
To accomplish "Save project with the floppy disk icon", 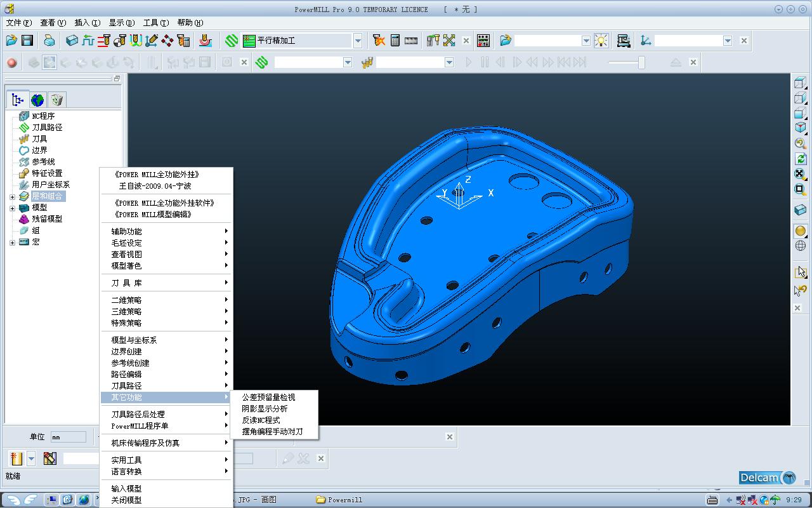I will click(27, 41).
